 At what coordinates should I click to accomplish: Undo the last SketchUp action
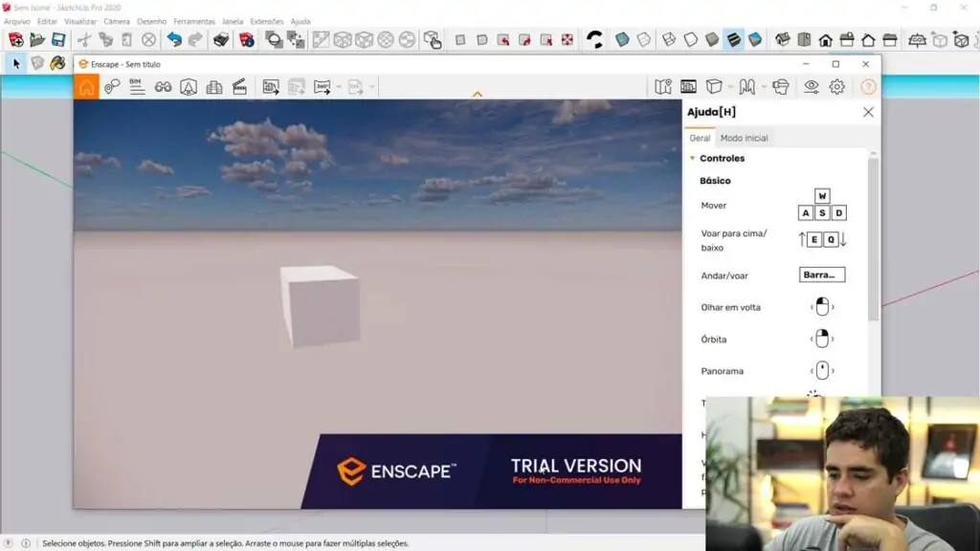[x=175, y=40]
